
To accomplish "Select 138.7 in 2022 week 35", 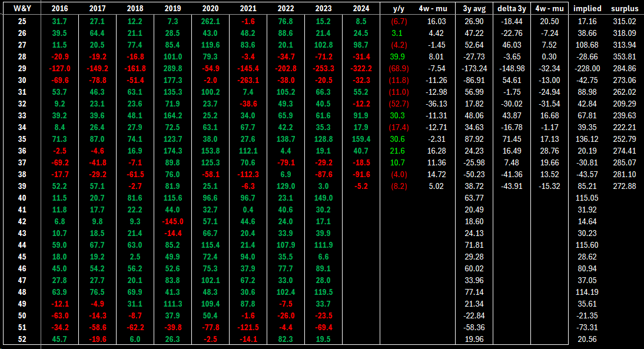I will click(286, 139).
